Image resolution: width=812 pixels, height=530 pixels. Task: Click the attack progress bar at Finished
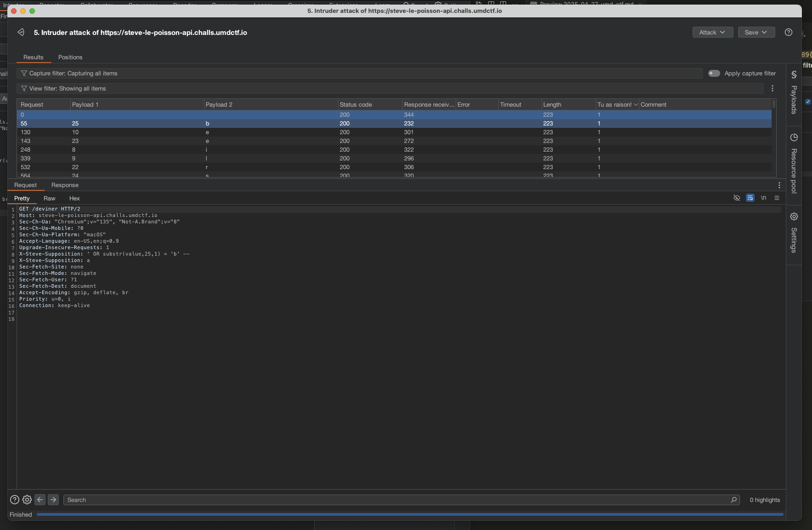[410, 514]
